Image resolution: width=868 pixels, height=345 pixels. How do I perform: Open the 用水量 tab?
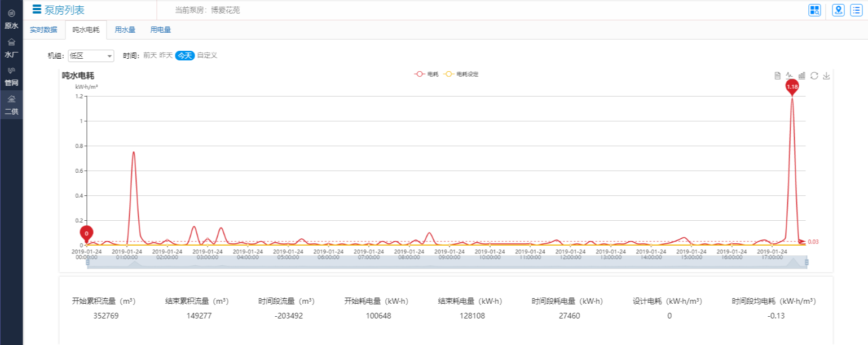pos(125,30)
